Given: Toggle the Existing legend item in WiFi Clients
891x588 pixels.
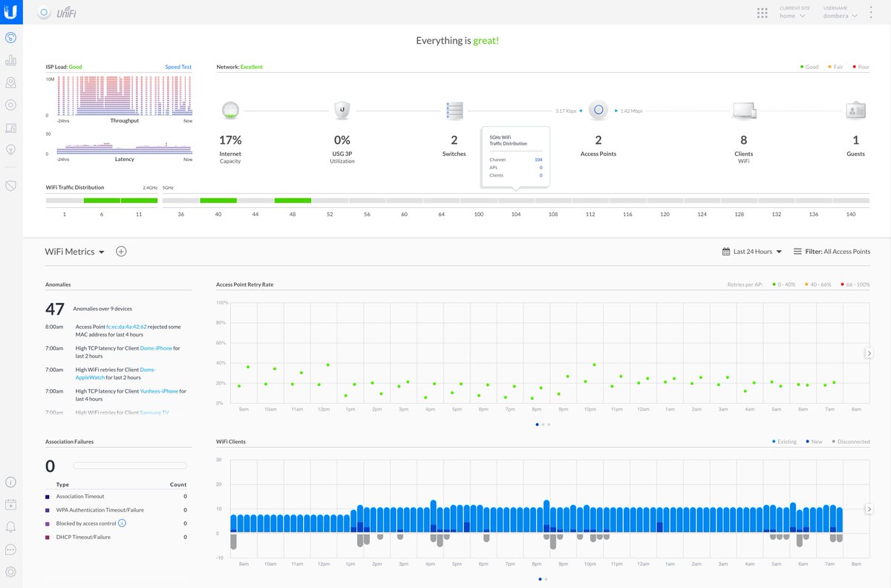Looking at the screenshot, I should (784, 442).
